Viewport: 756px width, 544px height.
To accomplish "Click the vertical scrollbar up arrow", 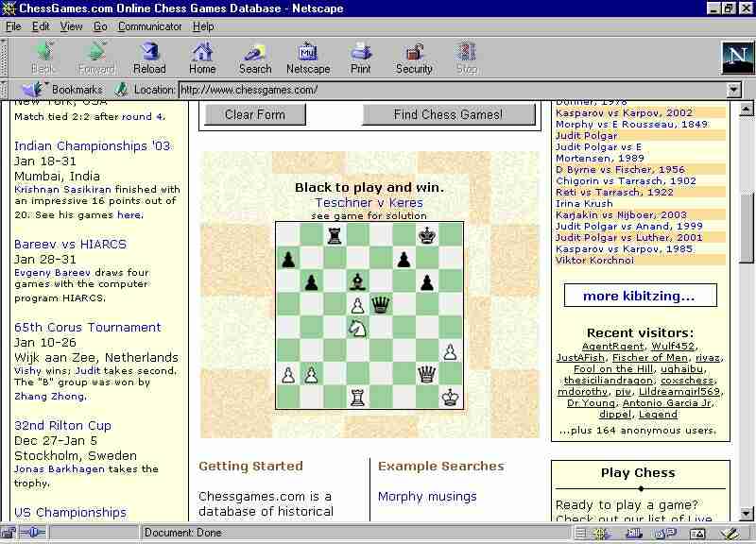I will pyautogui.click(x=746, y=109).
